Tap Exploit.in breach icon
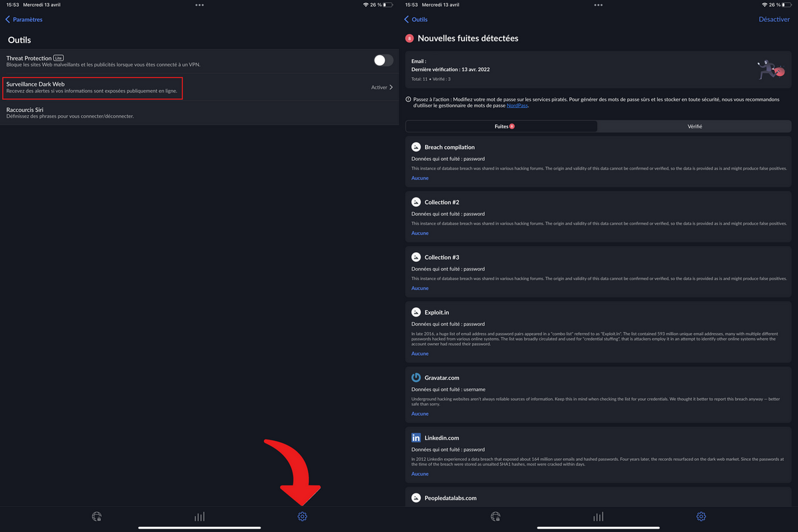798x532 pixels. pos(416,312)
